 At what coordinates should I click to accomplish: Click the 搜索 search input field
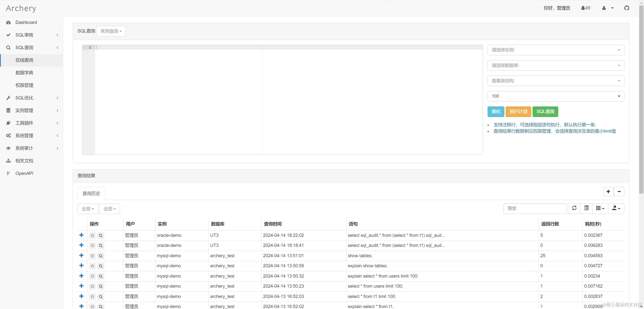click(x=535, y=208)
